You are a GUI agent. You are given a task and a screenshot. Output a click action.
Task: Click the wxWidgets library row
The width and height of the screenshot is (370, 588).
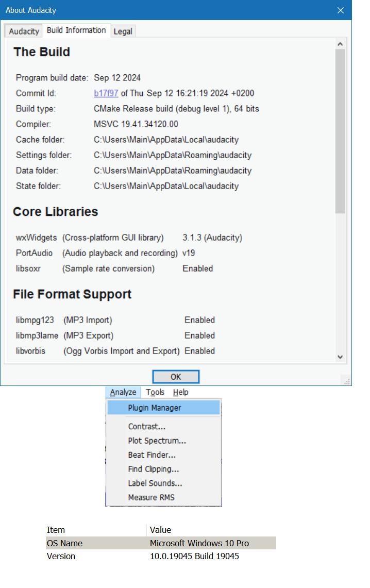click(x=129, y=238)
